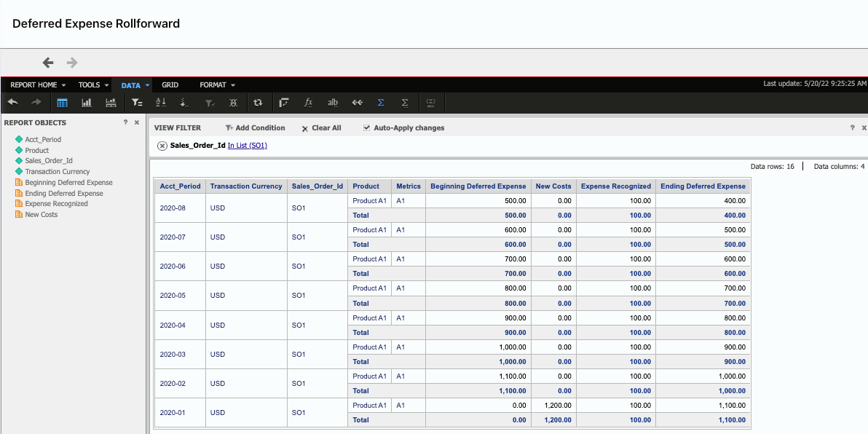
Task: Open the Report Home menu
Action: pos(38,85)
